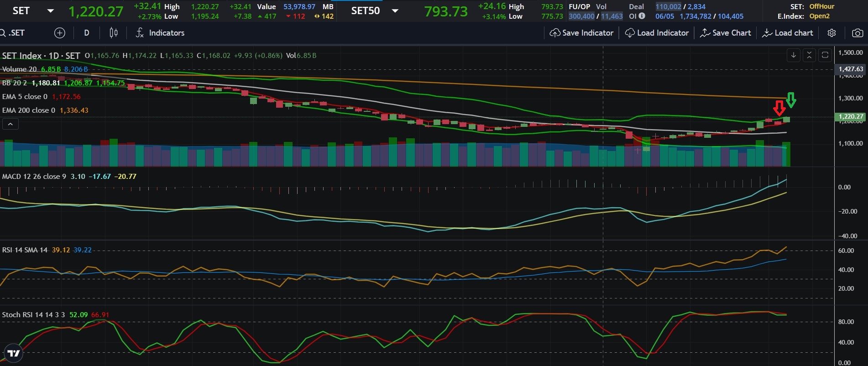
Task: Click the FU/OP label
Action: coord(579,6)
